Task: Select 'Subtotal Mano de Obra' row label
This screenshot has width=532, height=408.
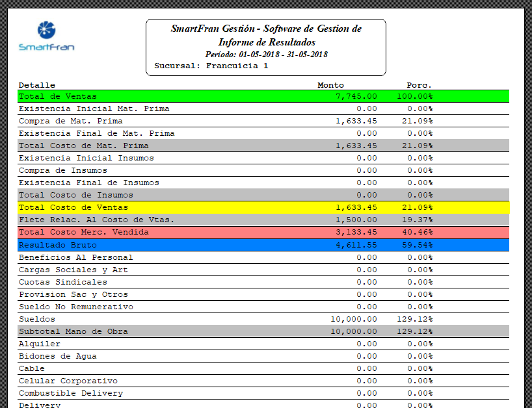Action: point(73,331)
